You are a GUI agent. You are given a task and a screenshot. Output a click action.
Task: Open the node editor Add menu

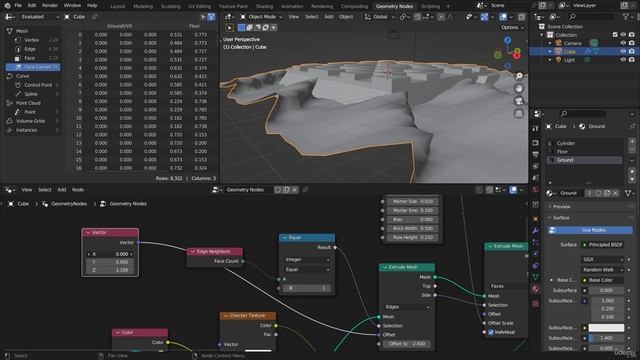coord(62,190)
